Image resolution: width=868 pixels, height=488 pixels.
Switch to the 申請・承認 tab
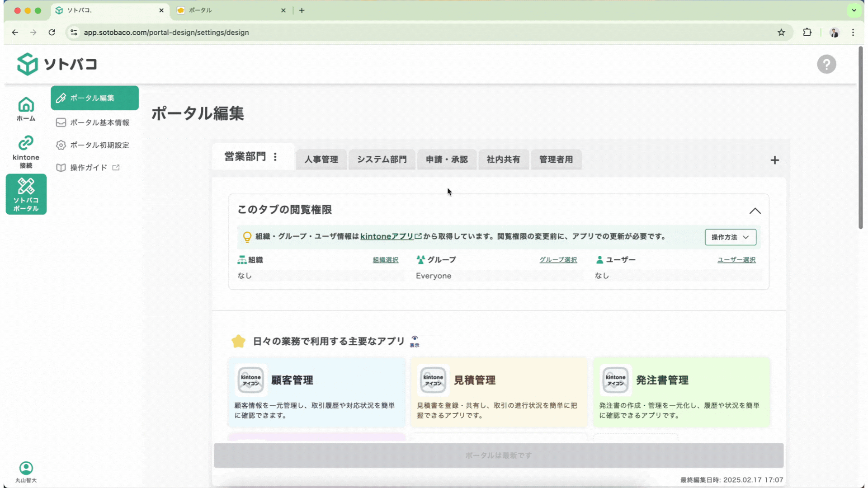(447, 160)
